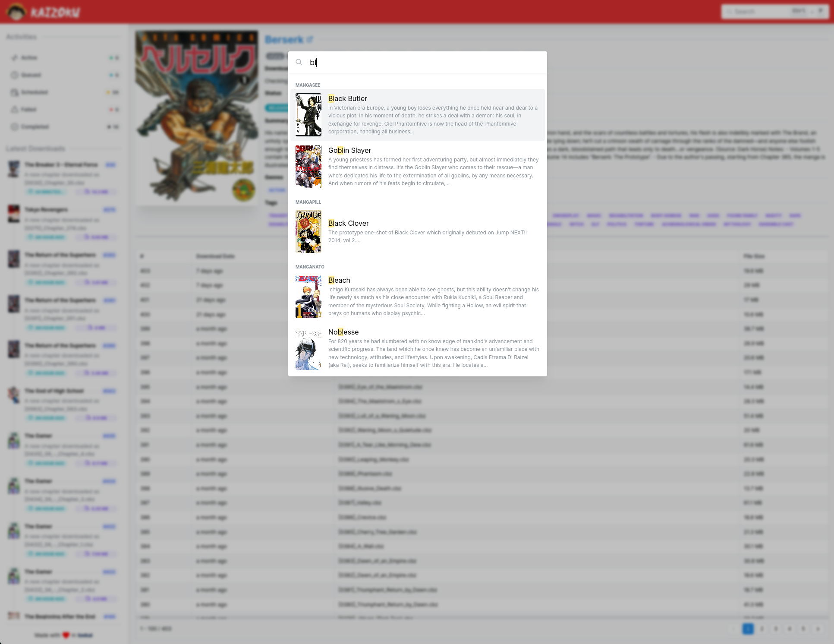The image size is (834, 644).
Task: Click the Goblin Slayer cover thumbnail
Action: (308, 167)
